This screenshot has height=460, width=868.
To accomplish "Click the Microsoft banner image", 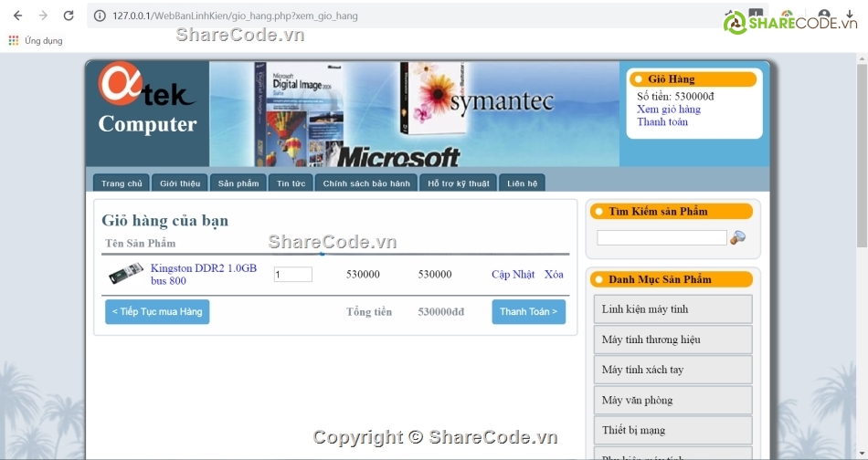I will tap(414, 113).
